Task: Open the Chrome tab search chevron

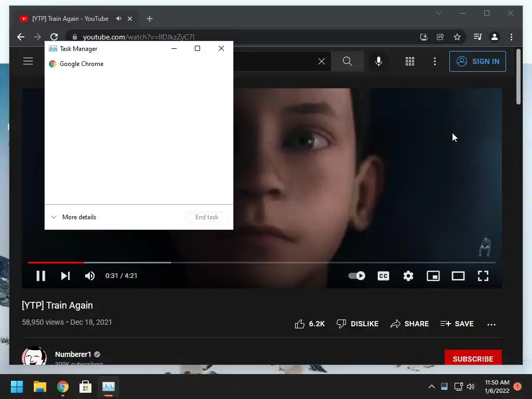Action: click(438, 14)
